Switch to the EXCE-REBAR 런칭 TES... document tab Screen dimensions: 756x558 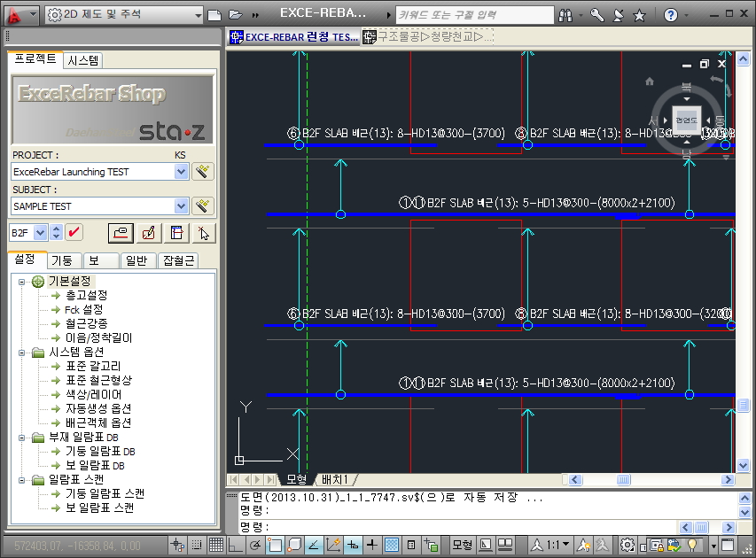click(x=293, y=36)
